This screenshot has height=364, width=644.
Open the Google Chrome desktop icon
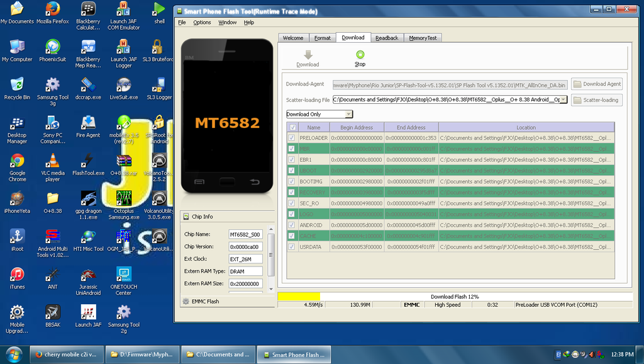tap(17, 168)
